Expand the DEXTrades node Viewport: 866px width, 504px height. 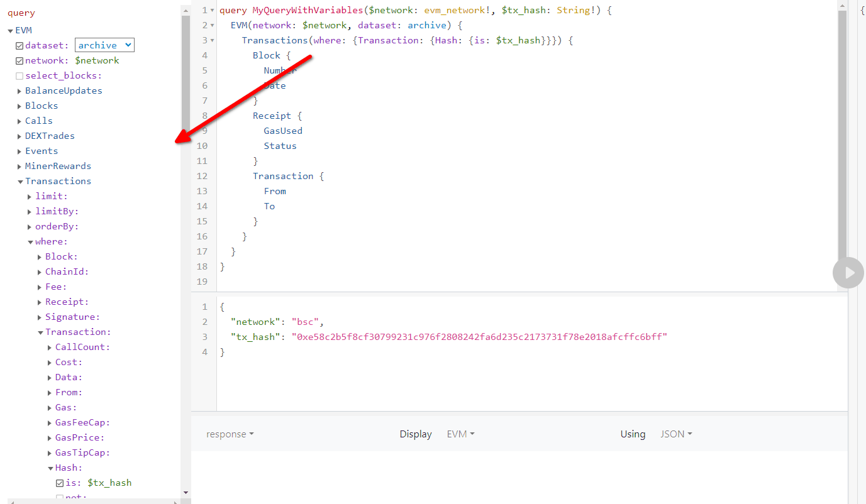pos(19,136)
